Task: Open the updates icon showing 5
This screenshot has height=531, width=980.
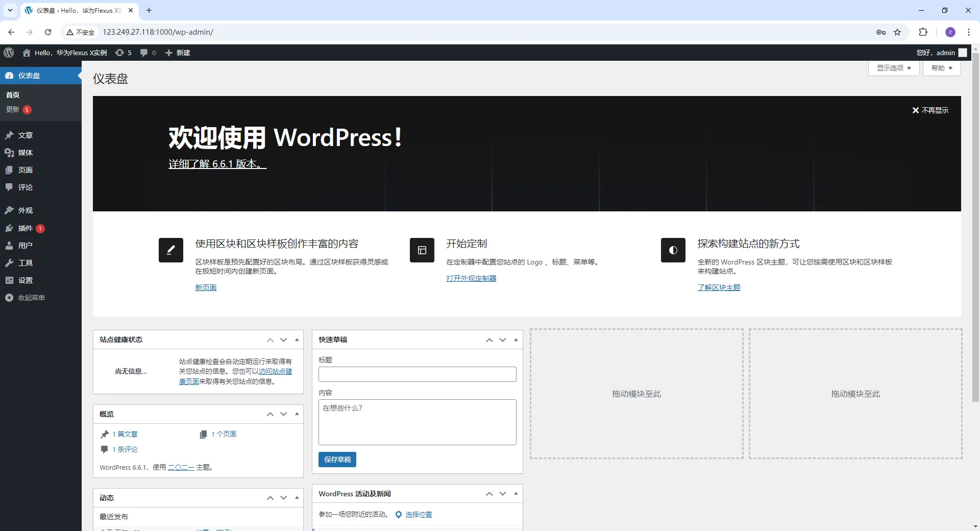Action: pyautogui.click(x=119, y=53)
